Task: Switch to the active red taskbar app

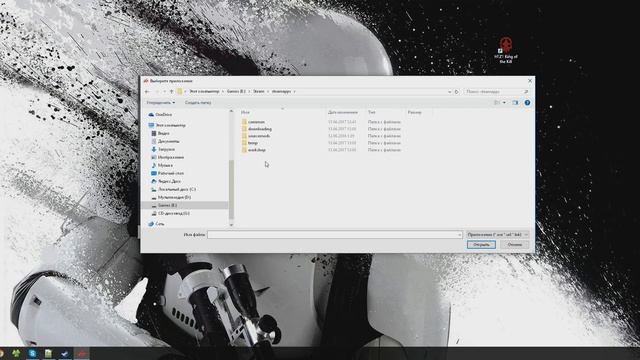Action: tap(81, 353)
